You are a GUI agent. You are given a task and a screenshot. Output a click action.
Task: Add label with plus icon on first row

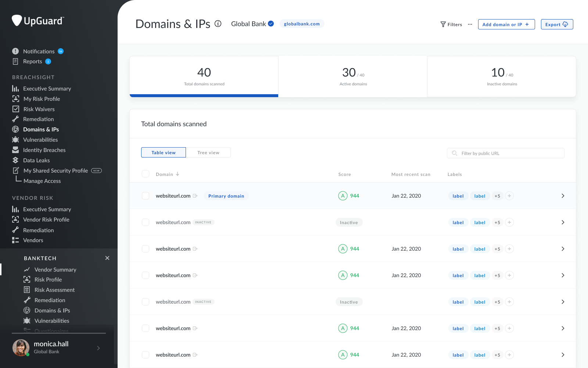click(509, 196)
